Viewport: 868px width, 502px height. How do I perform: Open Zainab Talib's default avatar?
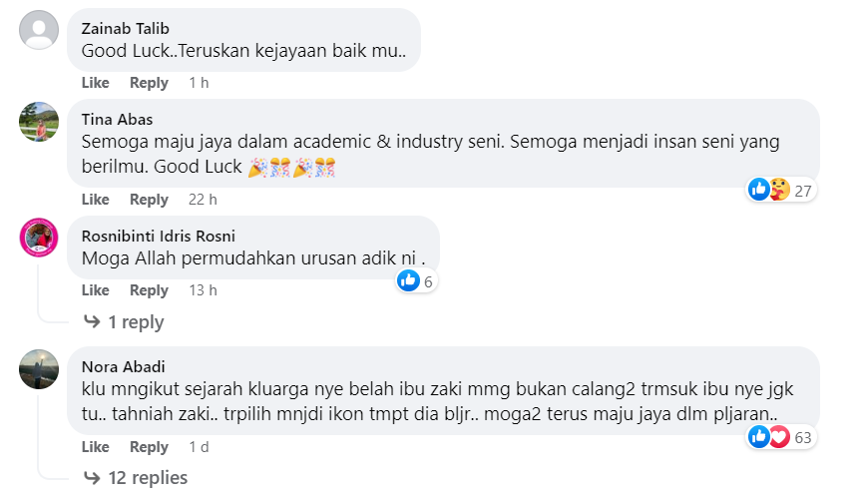tap(39, 29)
